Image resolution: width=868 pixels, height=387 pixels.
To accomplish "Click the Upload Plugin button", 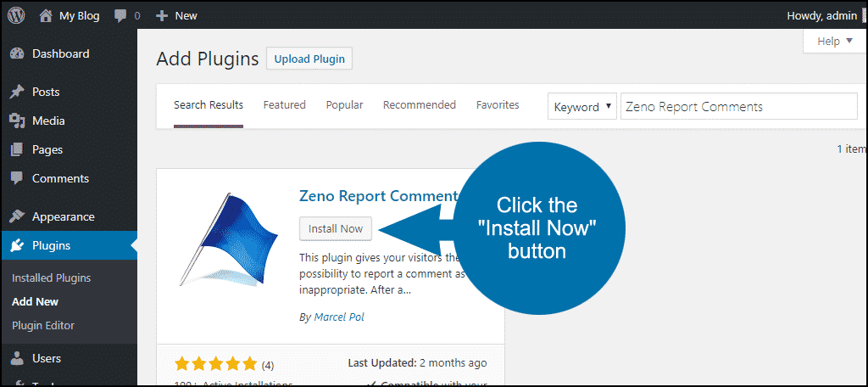I will (309, 59).
